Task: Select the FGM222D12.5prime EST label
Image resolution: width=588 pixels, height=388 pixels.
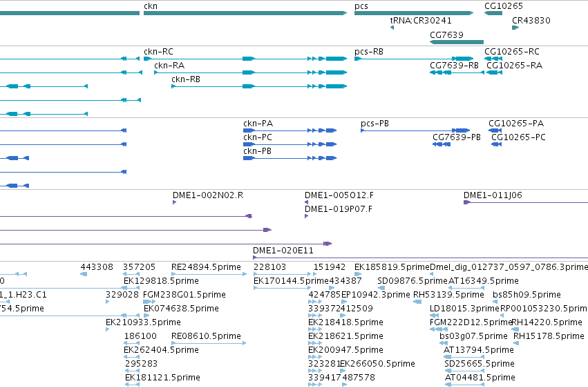Action: tap(471, 323)
